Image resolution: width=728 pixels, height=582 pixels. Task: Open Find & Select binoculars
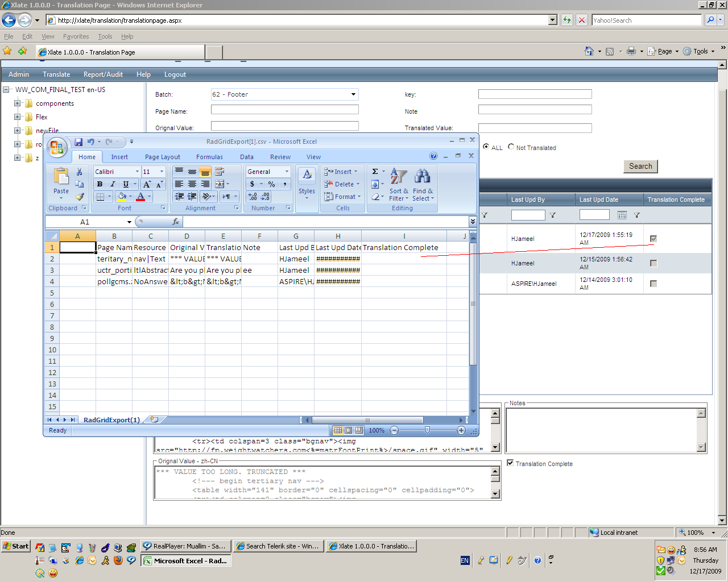(x=423, y=185)
